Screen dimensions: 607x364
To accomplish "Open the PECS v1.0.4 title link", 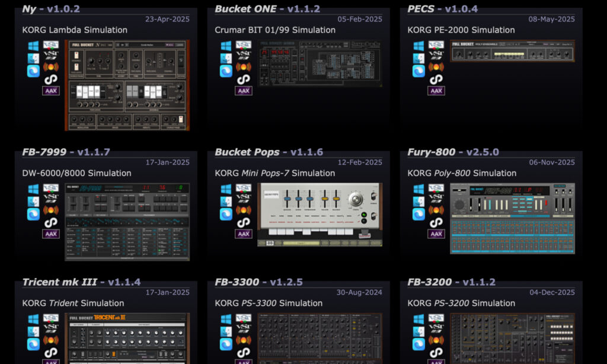I will [x=442, y=9].
